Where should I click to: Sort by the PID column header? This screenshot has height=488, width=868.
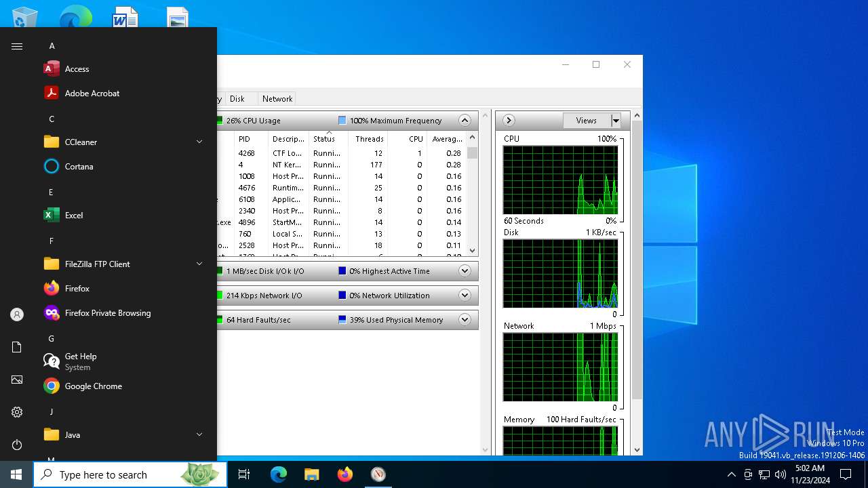(x=251, y=139)
